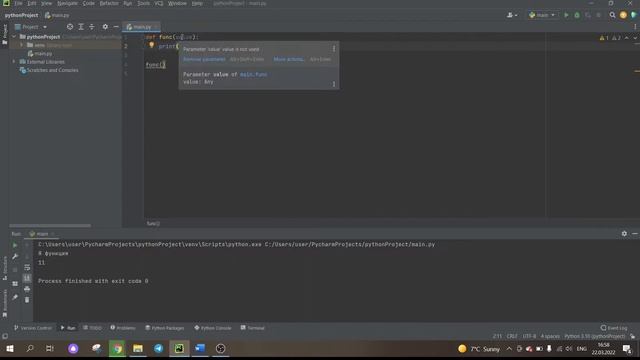Rerun main in Run panel
The height and width of the screenshot is (360, 640).
(x=15, y=245)
